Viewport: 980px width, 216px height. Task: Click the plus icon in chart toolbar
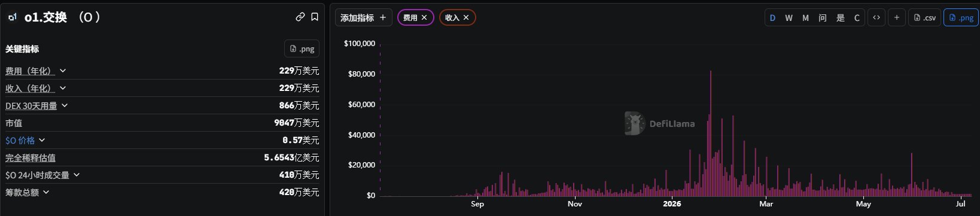coord(896,17)
